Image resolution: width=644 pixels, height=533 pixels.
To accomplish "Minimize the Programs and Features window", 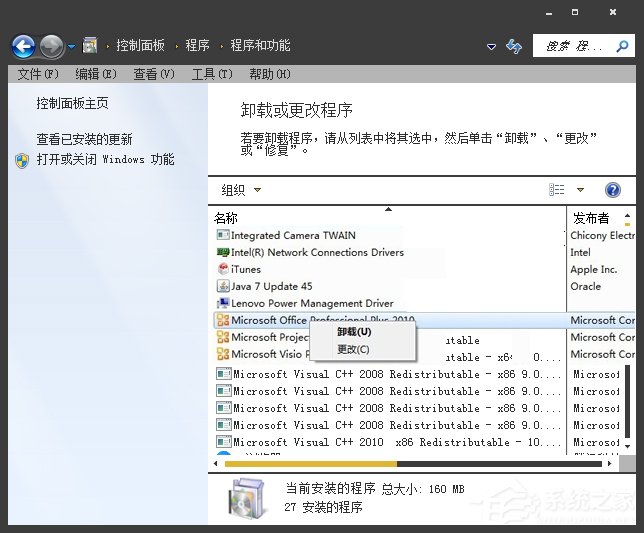I will [549, 13].
